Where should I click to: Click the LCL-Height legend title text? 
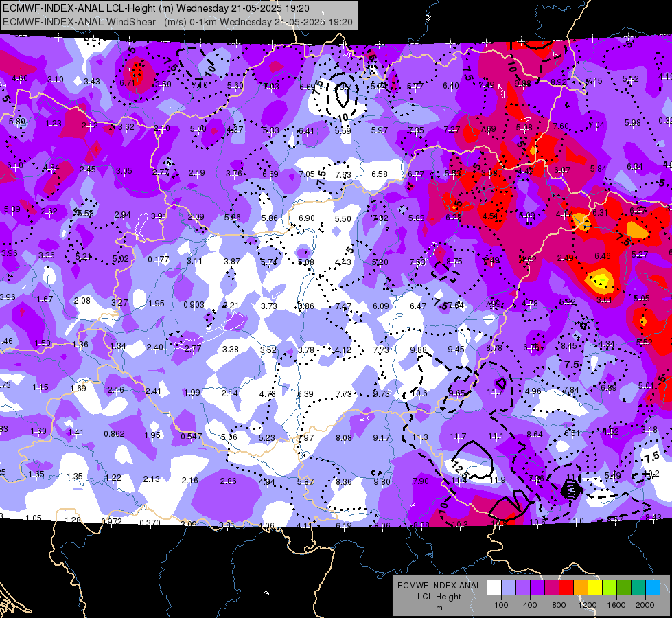(x=439, y=597)
